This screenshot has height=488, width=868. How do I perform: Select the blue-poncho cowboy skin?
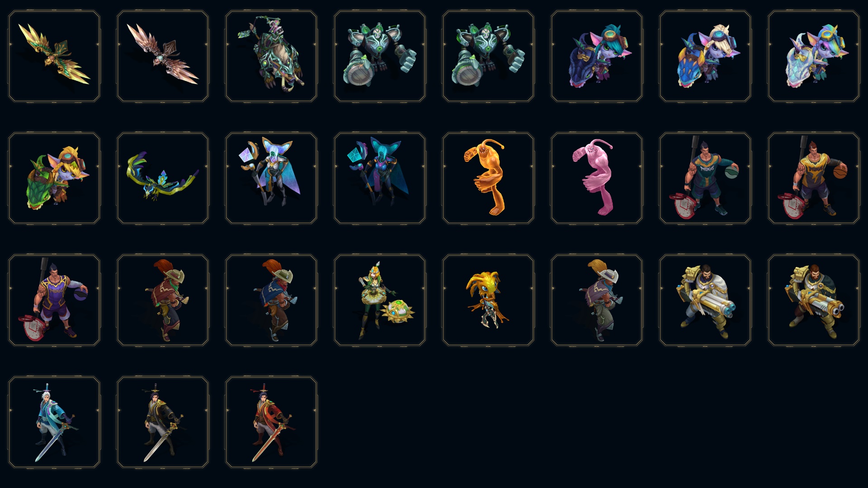click(x=271, y=300)
